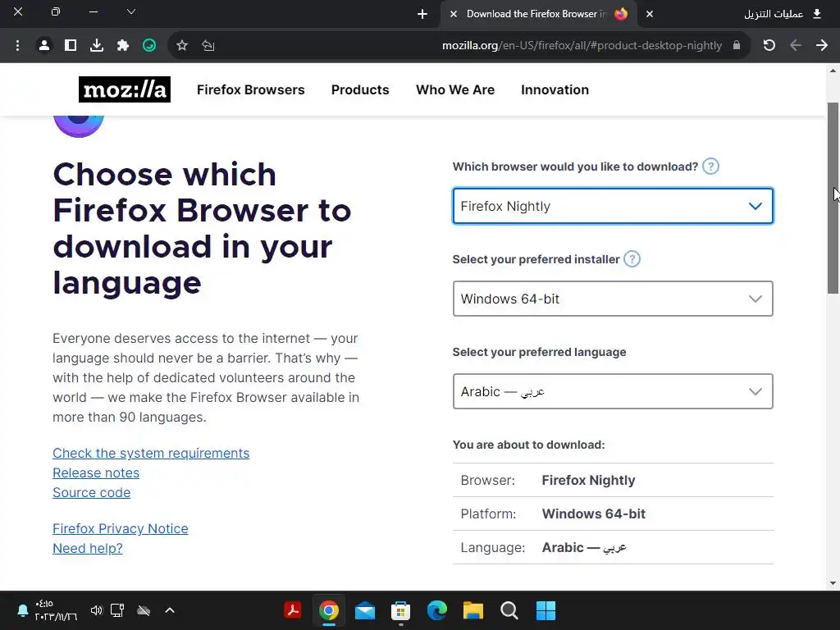
Task: Click the share page icon in address bar
Action: (x=208, y=46)
